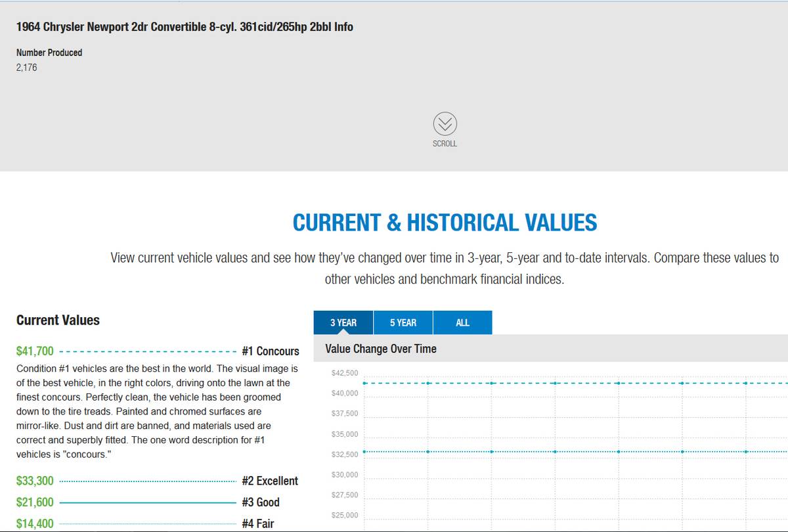Click the $37,500 chart axis label
The height and width of the screenshot is (532, 788).
click(x=345, y=414)
